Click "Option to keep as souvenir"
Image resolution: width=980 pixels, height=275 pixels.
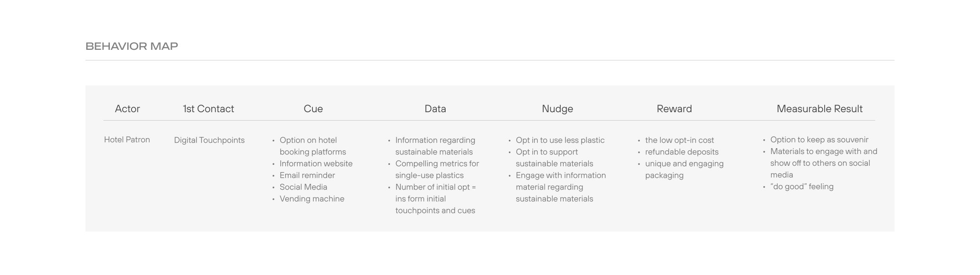click(x=819, y=140)
